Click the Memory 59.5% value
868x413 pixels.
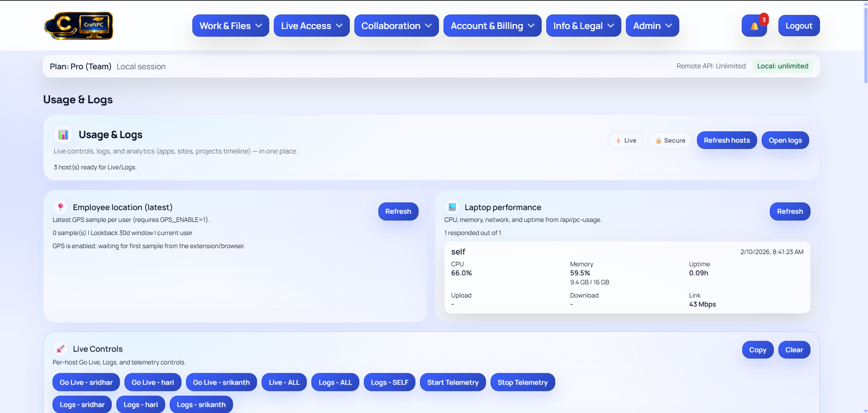580,273
